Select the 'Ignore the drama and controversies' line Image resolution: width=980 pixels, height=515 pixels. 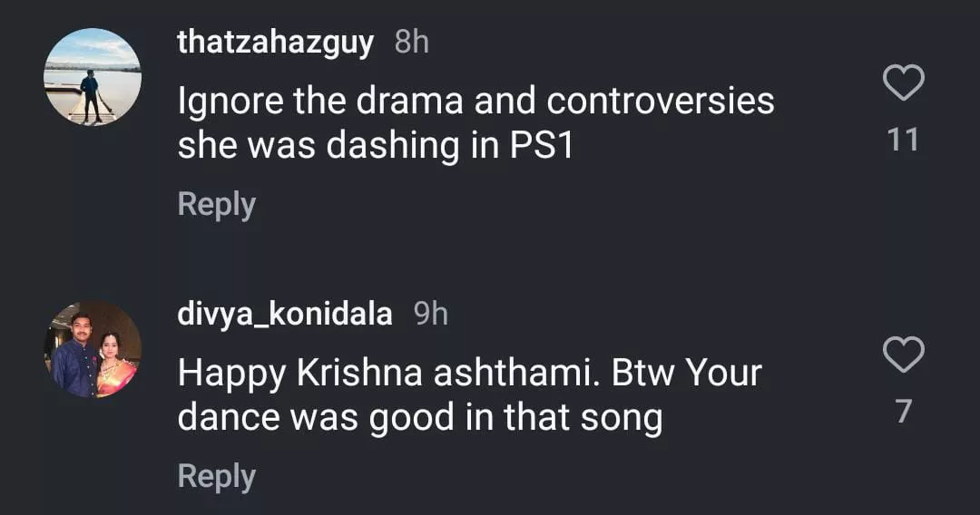[x=475, y=102]
